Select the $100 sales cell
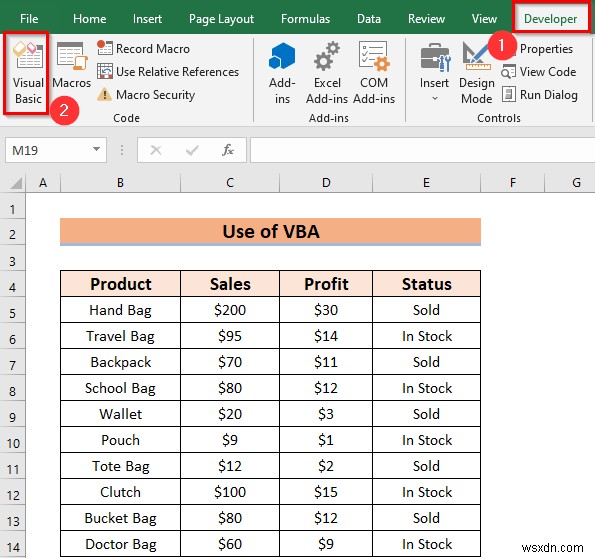This screenshot has width=595, height=558. click(x=230, y=492)
